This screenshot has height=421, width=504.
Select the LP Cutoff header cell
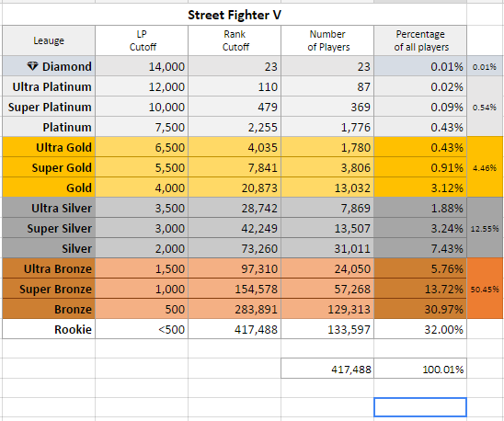point(142,40)
